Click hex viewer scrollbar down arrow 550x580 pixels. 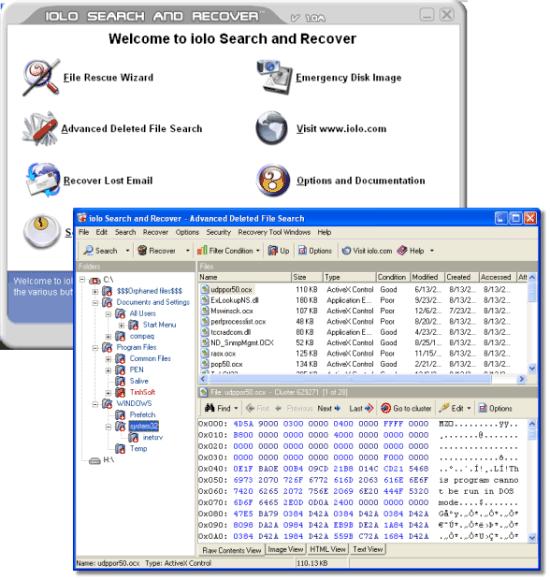point(532,537)
